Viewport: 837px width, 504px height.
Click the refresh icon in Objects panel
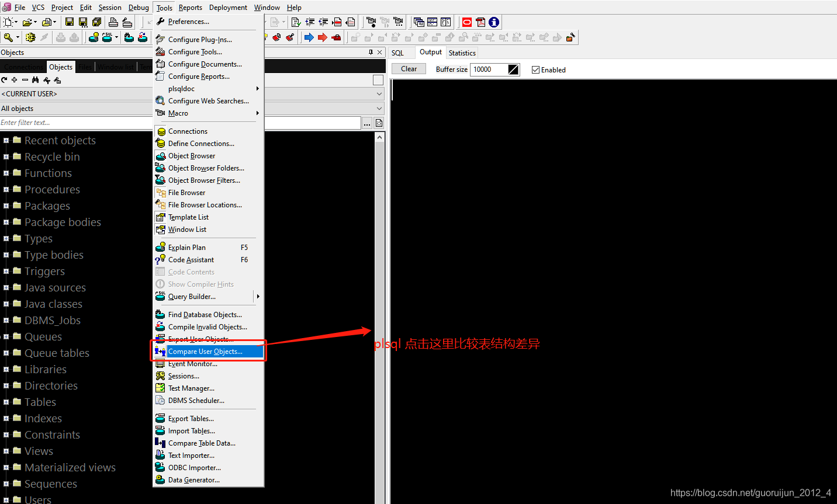coord(5,80)
